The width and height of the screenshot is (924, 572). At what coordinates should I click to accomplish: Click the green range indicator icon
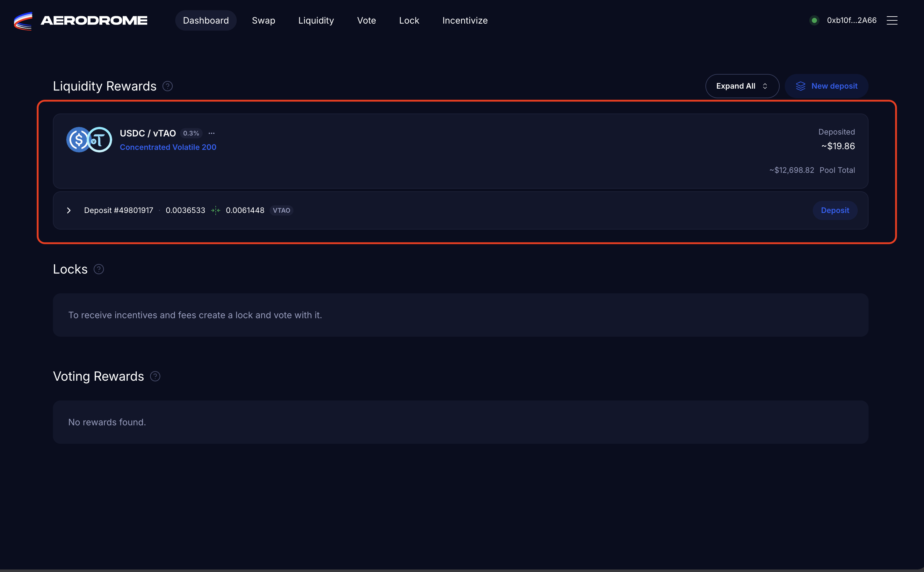point(215,210)
